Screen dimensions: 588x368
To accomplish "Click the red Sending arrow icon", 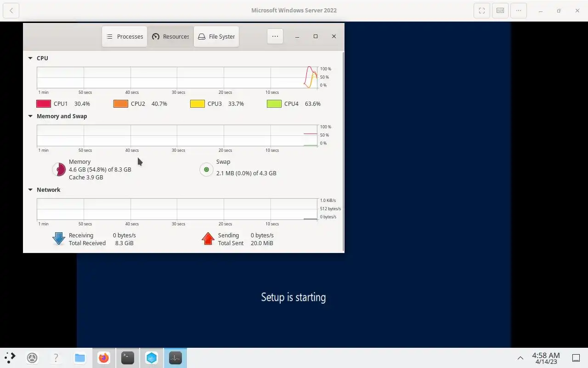I will tap(208, 238).
